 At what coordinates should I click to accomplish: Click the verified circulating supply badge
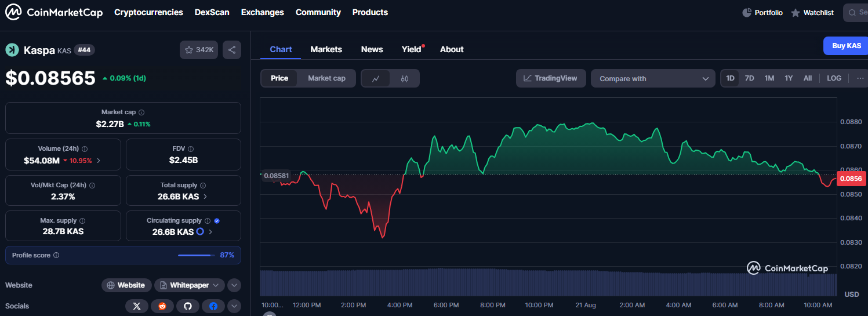coord(217,221)
